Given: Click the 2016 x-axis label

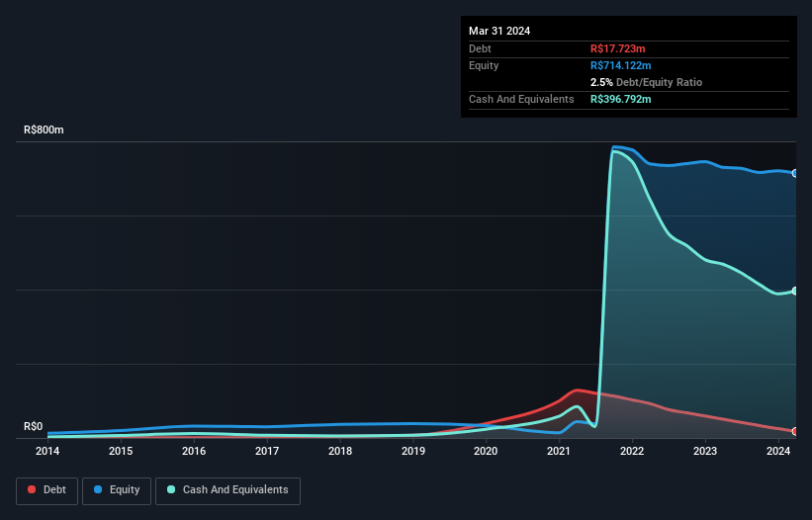Looking at the screenshot, I should click(194, 451).
